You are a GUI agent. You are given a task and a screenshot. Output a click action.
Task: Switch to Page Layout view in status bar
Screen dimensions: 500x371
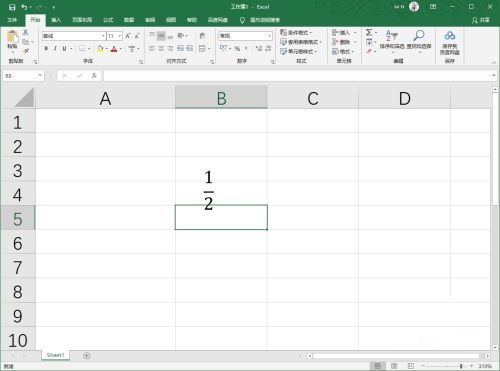click(394, 366)
